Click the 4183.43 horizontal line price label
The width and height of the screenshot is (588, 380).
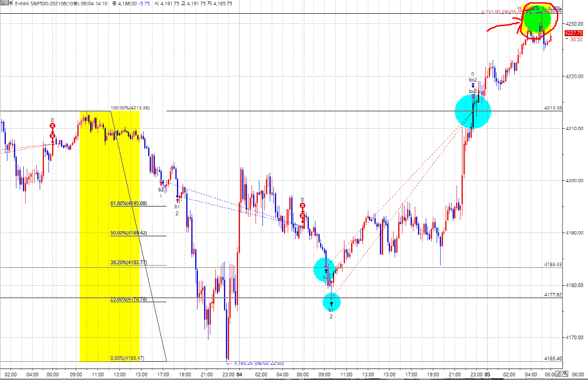point(553,264)
